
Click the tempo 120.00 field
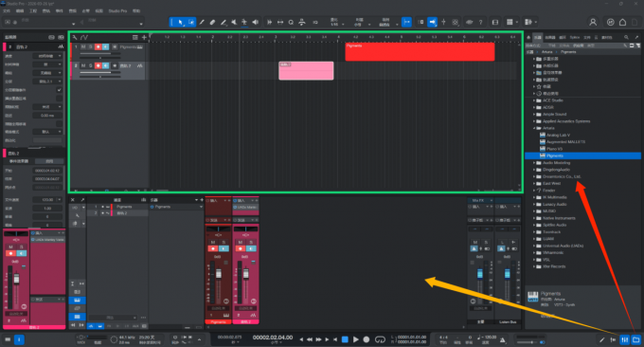[491, 338]
